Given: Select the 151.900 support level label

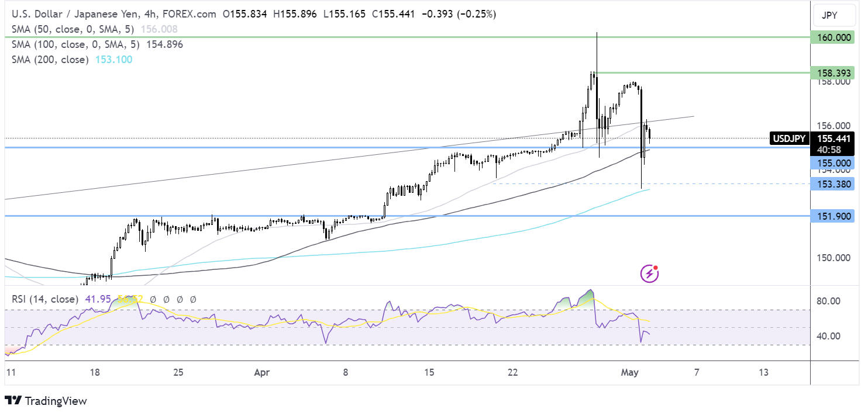Looking at the screenshot, I should [832, 216].
